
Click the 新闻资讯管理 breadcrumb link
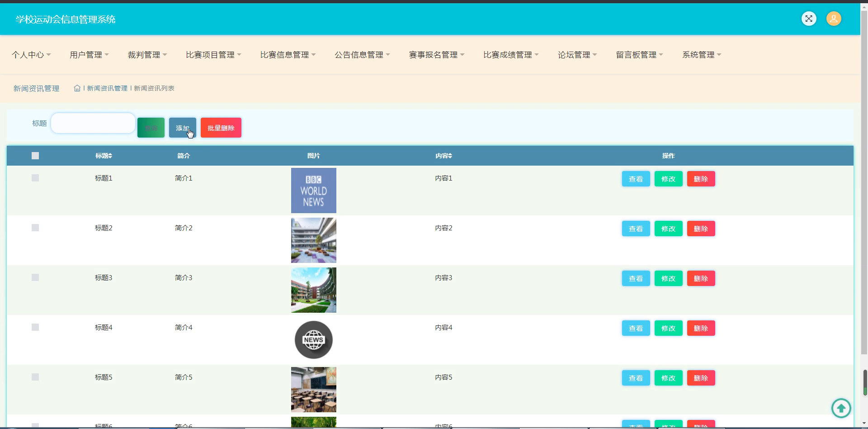(x=107, y=88)
